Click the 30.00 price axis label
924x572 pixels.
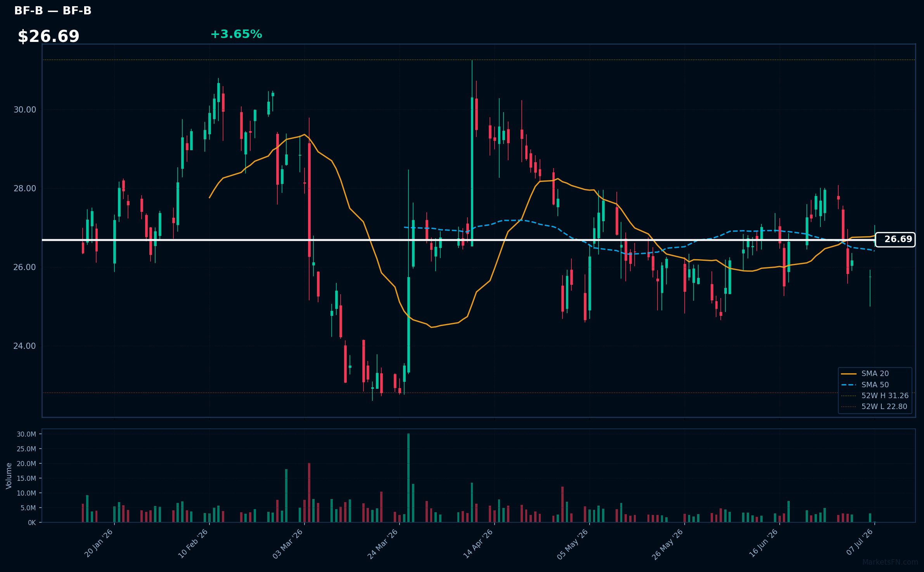pos(25,110)
